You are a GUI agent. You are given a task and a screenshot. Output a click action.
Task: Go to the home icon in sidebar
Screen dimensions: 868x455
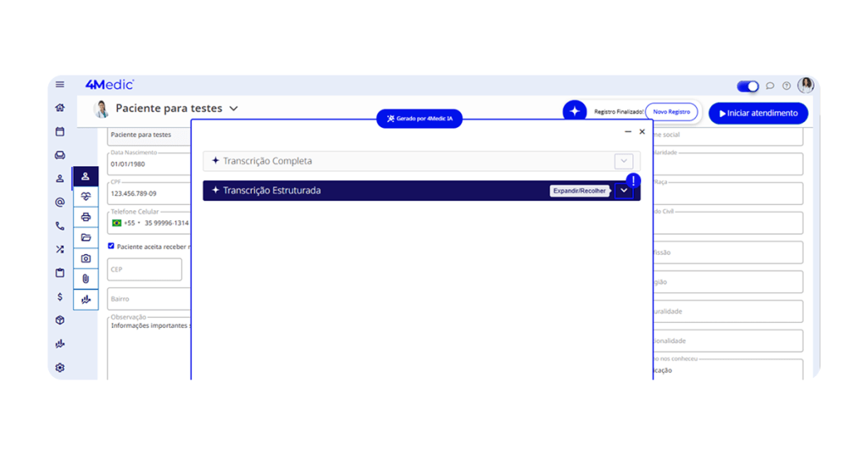(x=60, y=108)
